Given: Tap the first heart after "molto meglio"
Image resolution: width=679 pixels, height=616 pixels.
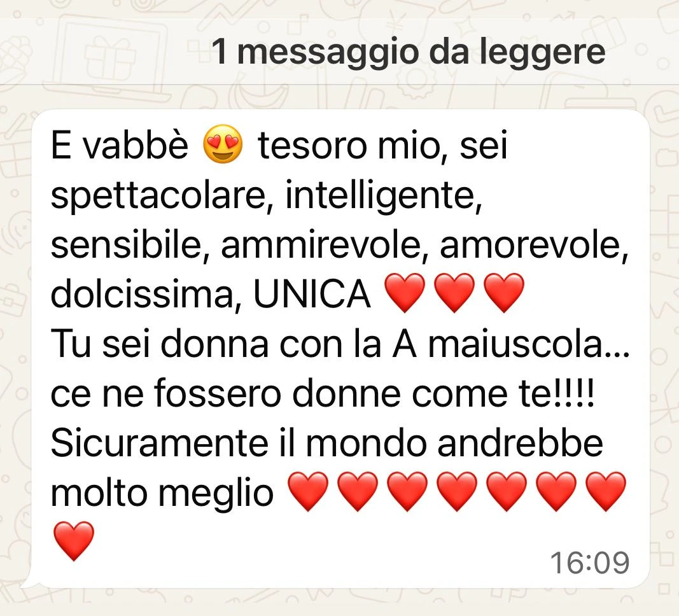Looking at the screenshot, I should coord(308,492).
